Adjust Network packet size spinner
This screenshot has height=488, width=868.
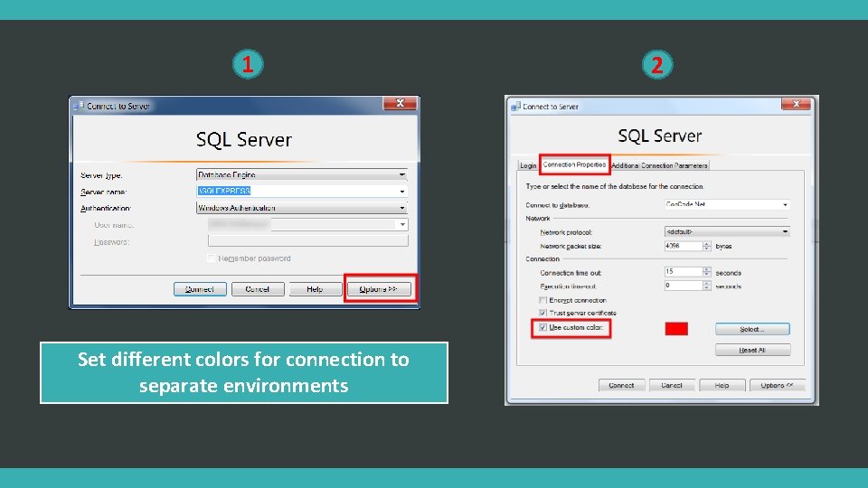[x=707, y=246]
